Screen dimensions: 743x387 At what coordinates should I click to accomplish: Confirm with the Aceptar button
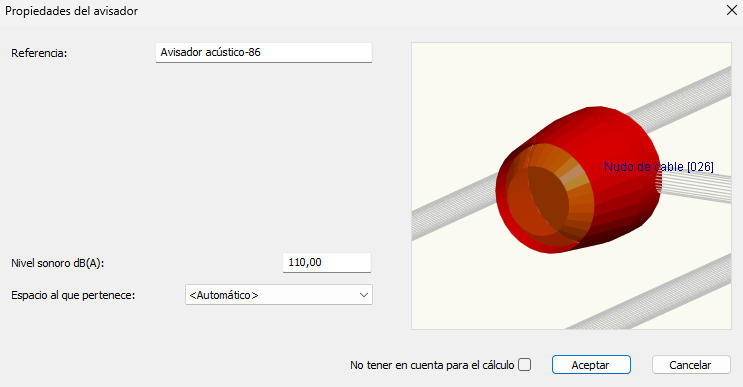pyautogui.click(x=591, y=365)
